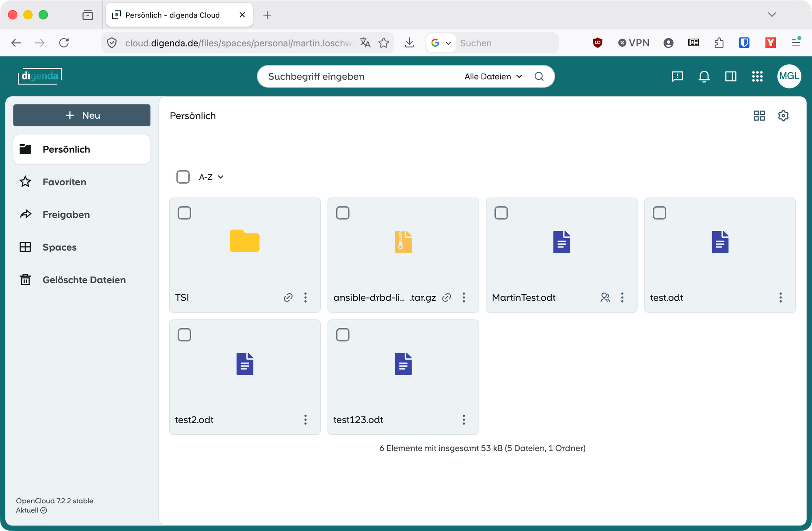
Task: Open the file test.odt by name
Action: coord(666,297)
